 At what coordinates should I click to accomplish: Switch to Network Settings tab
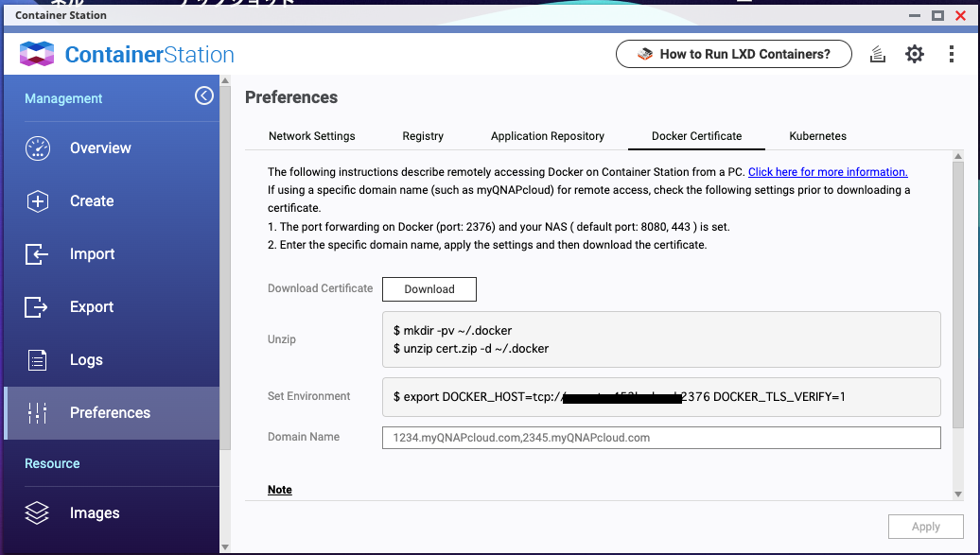[312, 136]
